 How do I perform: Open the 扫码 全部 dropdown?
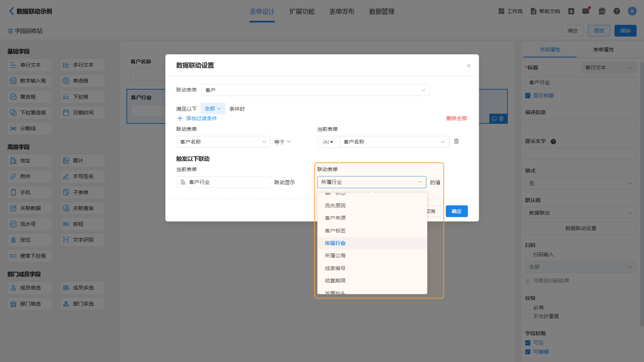580,267
